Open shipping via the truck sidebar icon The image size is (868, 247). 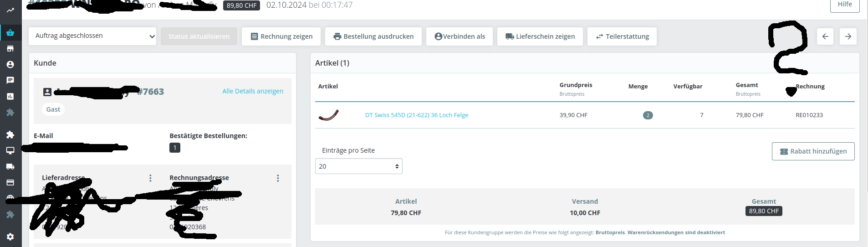click(x=10, y=166)
